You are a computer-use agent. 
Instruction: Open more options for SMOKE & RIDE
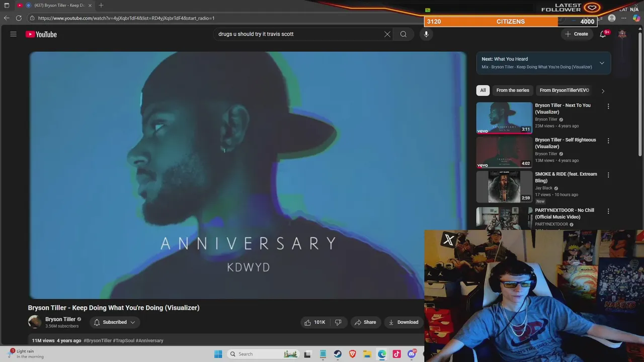[x=608, y=175]
